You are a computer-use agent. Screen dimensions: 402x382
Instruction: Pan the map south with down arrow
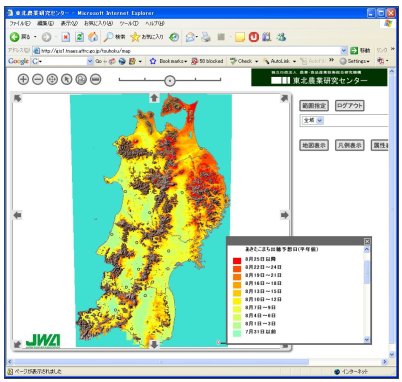[x=154, y=344]
